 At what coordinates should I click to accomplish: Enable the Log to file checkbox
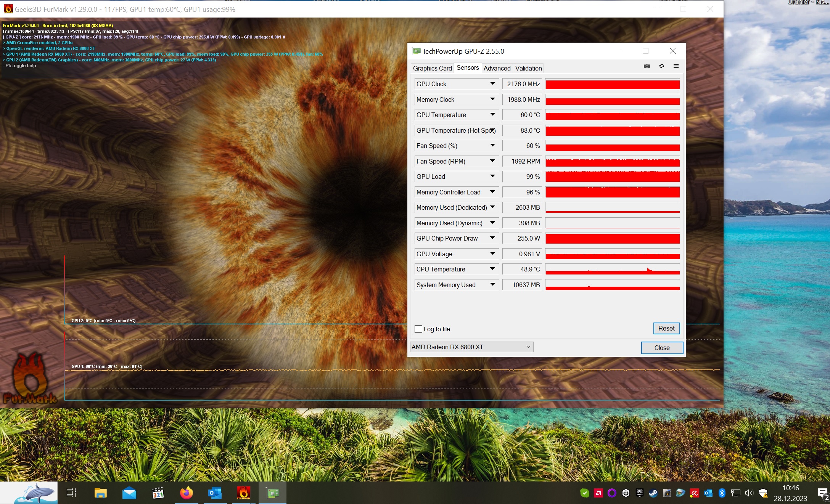tap(418, 329)
